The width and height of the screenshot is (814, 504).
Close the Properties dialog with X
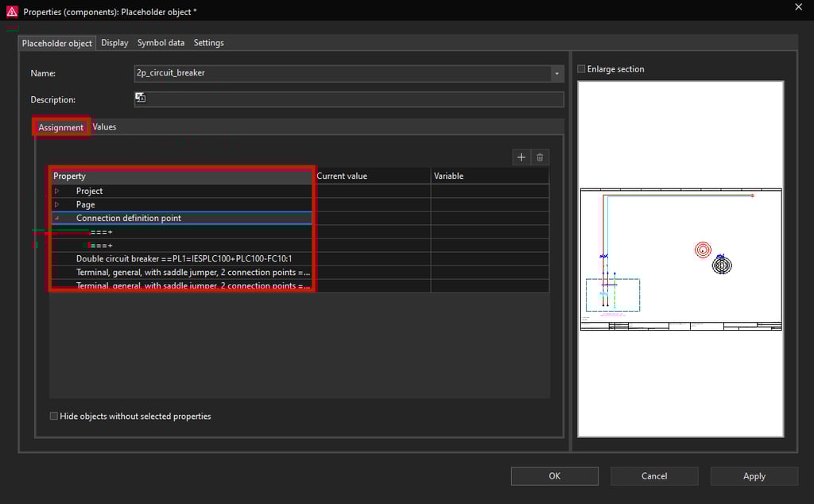(x=798, y=6)
